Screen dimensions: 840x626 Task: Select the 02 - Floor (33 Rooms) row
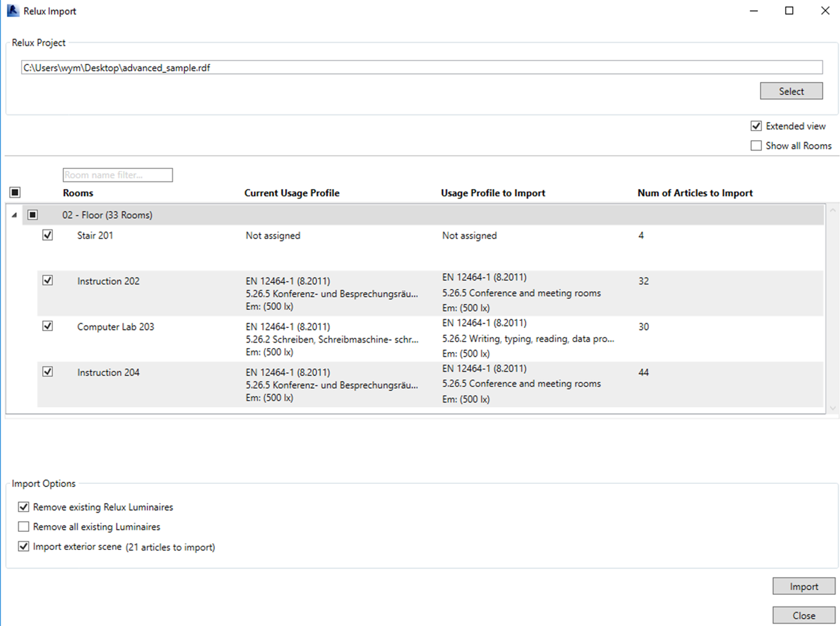coord(423,215)
